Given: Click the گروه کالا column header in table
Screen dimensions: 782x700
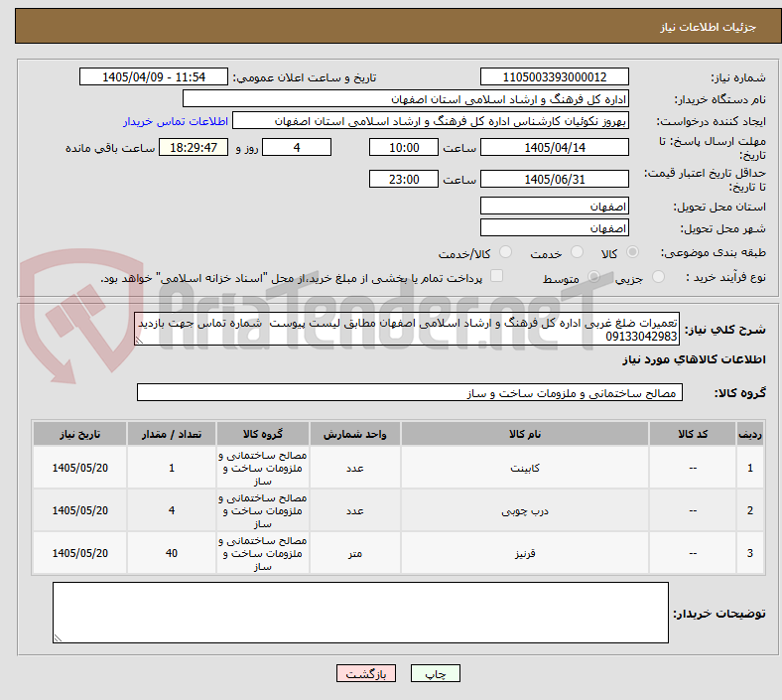Looking at the screenshot, I should tap(263, 434).
